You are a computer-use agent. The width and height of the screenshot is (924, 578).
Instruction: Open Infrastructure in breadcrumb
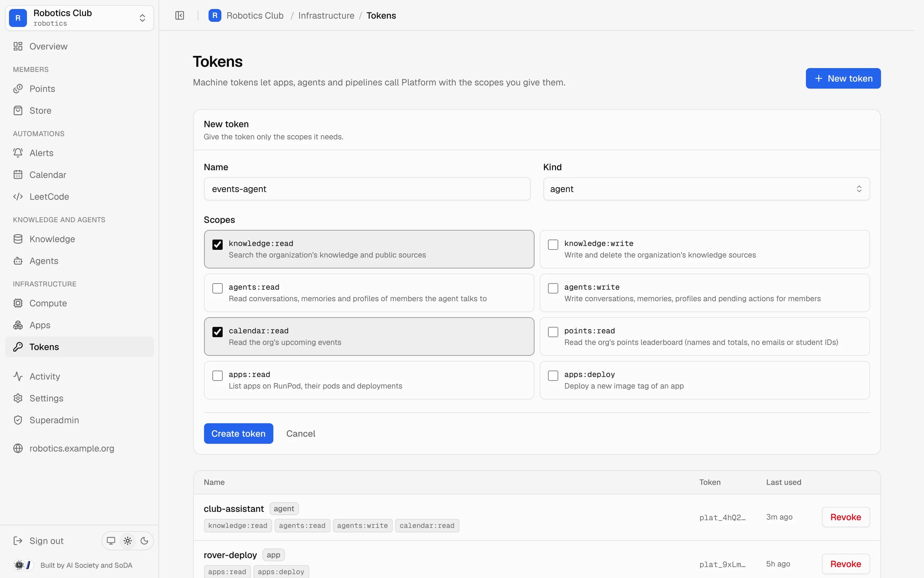click(326, 15)
